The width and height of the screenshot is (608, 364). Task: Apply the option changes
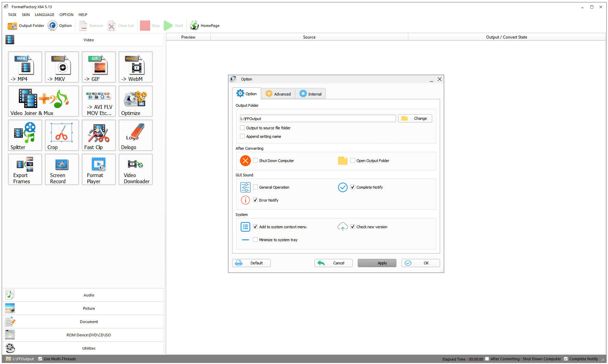377,263
